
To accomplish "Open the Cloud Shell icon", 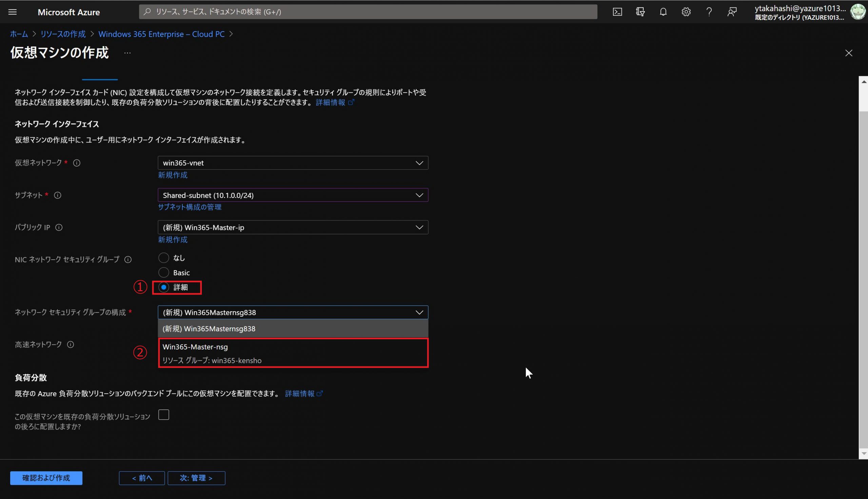I will [617, 12].
